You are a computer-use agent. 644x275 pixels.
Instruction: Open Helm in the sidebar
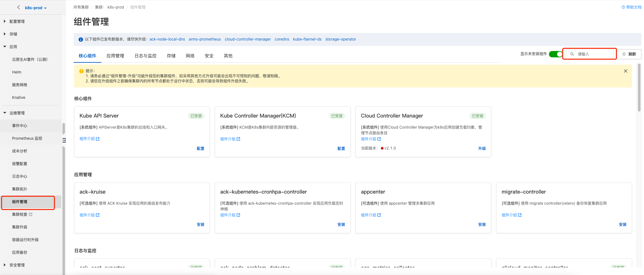[x=16, y=72]
